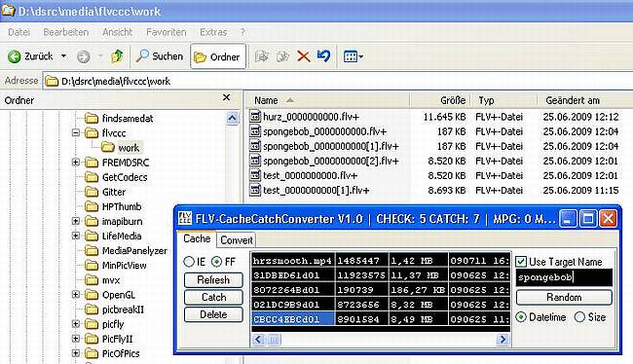Screen dimensions: 633x364
Task: Open Suchen search in Explorer toolbar
Action: (159, 56)
